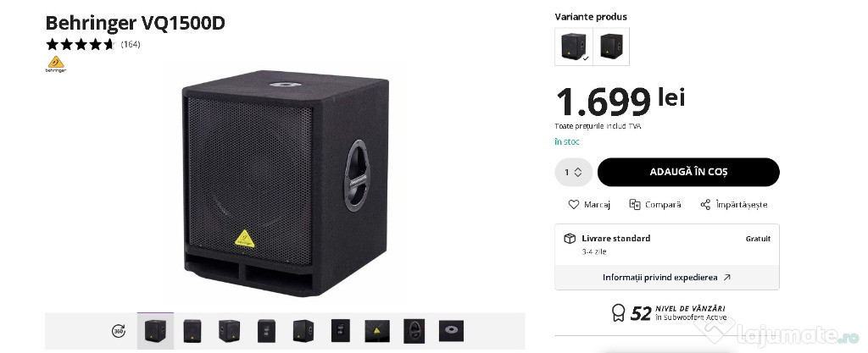Select the first selected gallery thumbnail
This screenshot has height=353, width=868.
point(156,331)
